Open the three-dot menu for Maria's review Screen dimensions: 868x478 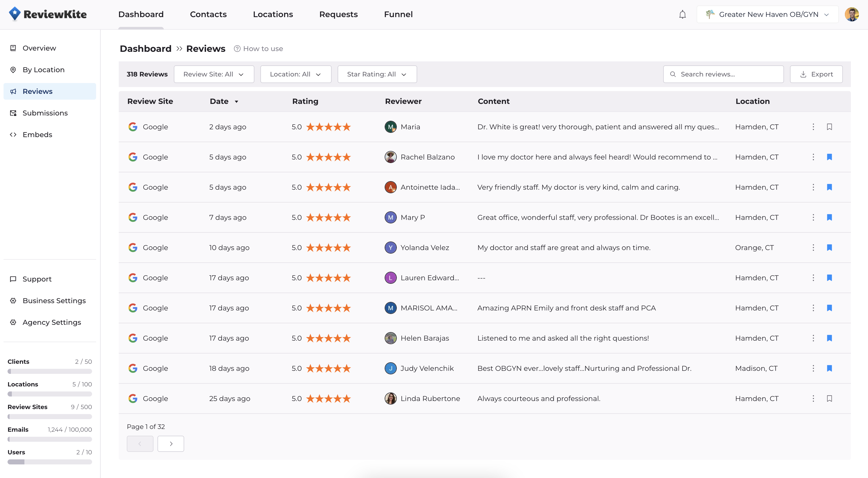tap(813, 127)
